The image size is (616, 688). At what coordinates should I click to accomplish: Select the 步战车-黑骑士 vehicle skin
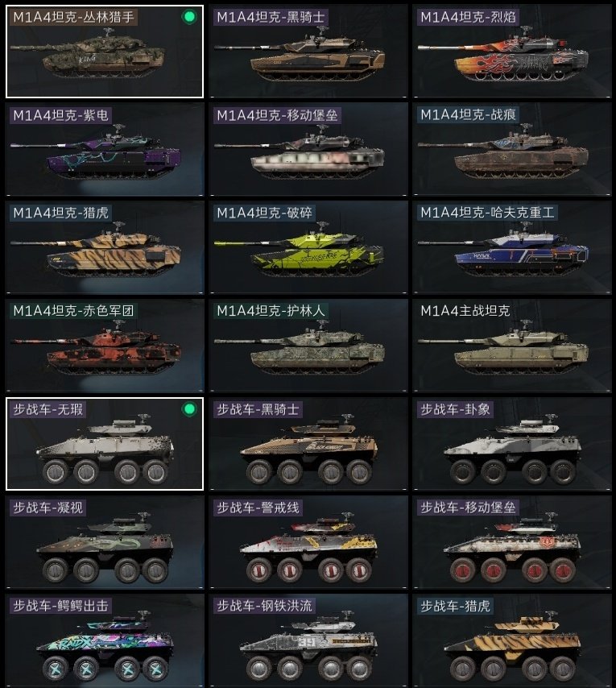pos(308,444)
